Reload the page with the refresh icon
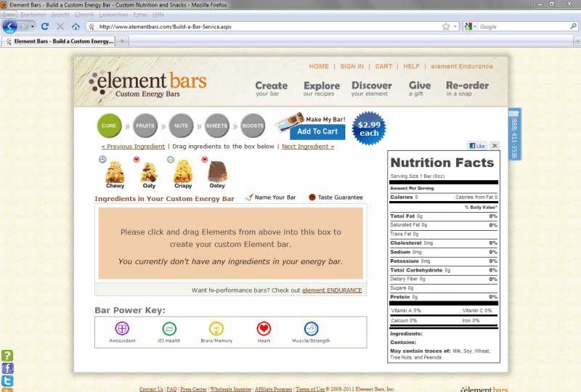Screen dimensions: 581x392 [45, 26]
